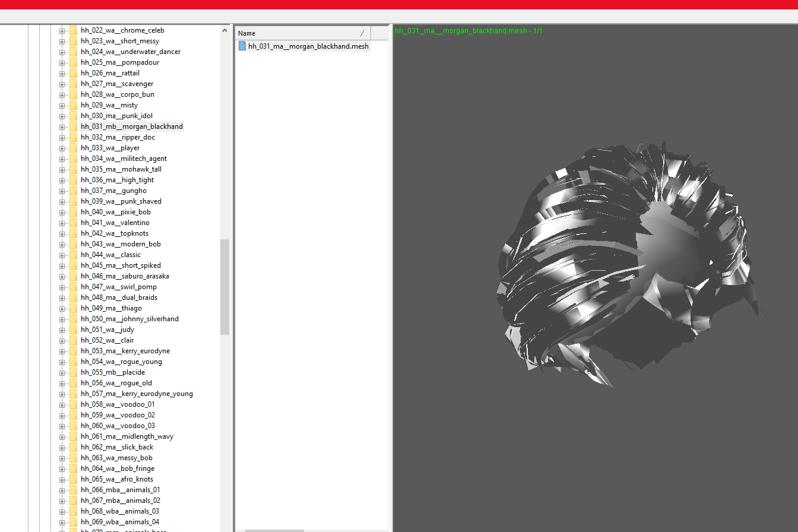
Task: Expand hh_025_ma__pompadour tree entry
Action: pos(62,62)
